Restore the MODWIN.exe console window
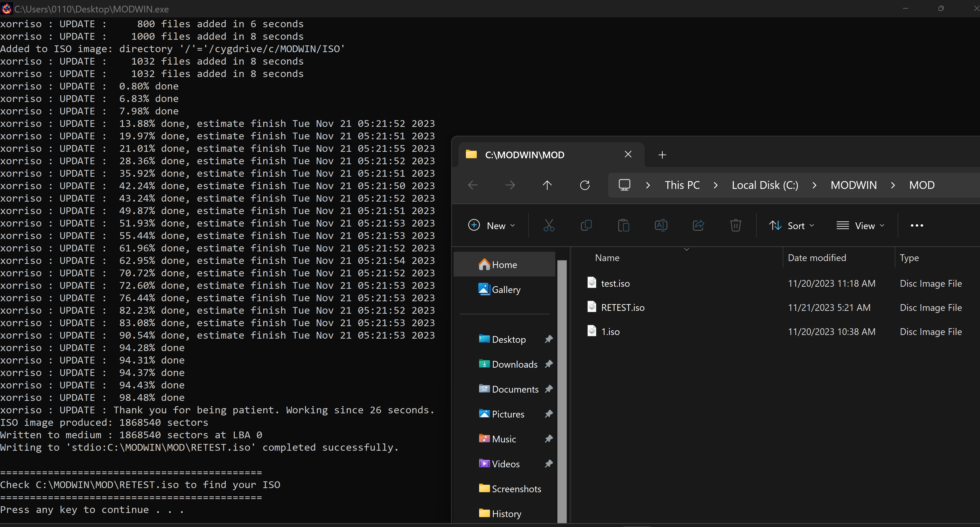This screenshot has height=527, width=980. tap(941, 8)
